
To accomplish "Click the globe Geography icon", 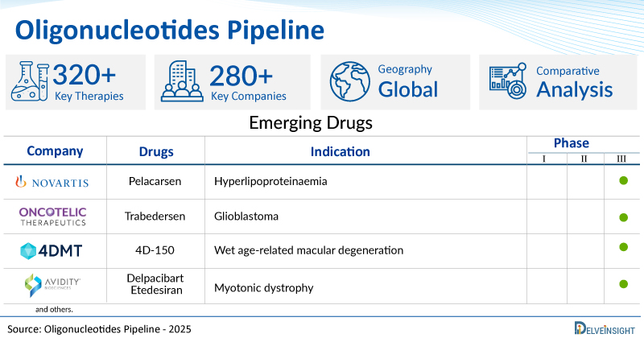I will [x=349, y=82].
